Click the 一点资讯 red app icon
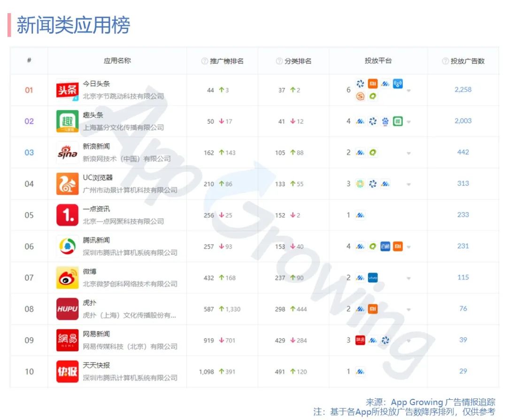Image resolution: width=507 pixels, height=420 pixels. point(67,215)
